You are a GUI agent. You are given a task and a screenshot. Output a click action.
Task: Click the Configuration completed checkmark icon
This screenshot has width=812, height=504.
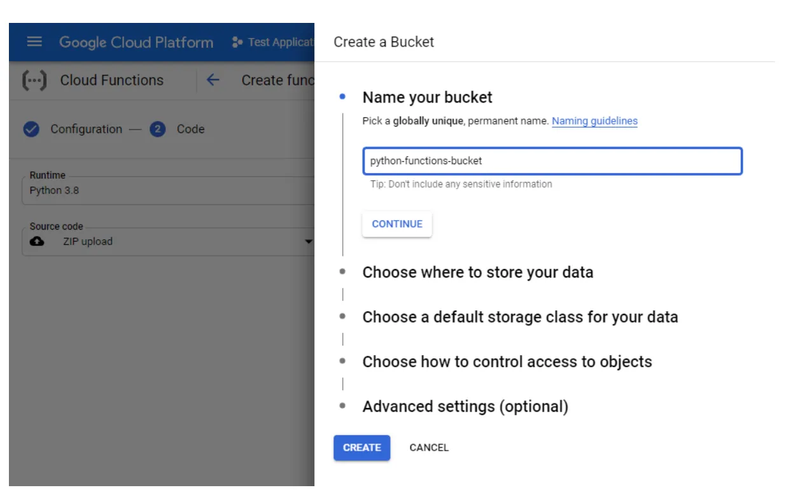[x=31, y=129]
